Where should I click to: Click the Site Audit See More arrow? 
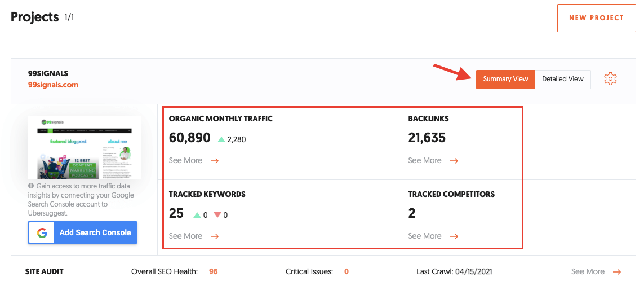coord(617,272)
